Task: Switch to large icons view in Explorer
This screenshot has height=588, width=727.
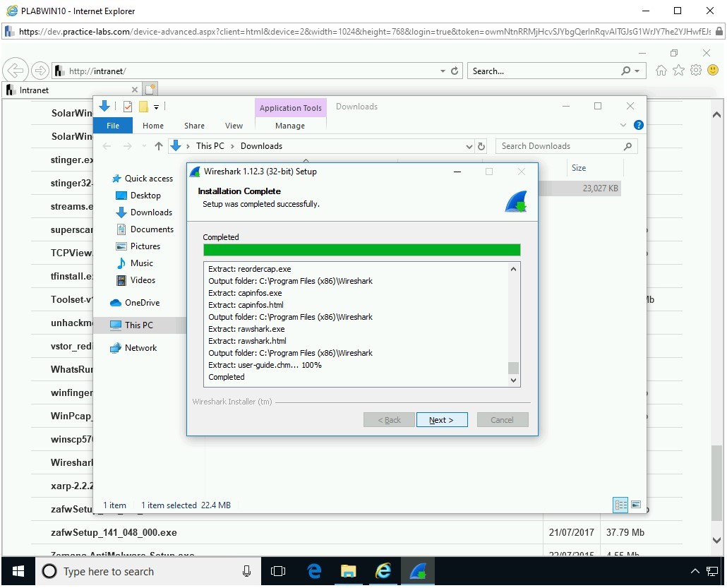Action: pos(636,505)
